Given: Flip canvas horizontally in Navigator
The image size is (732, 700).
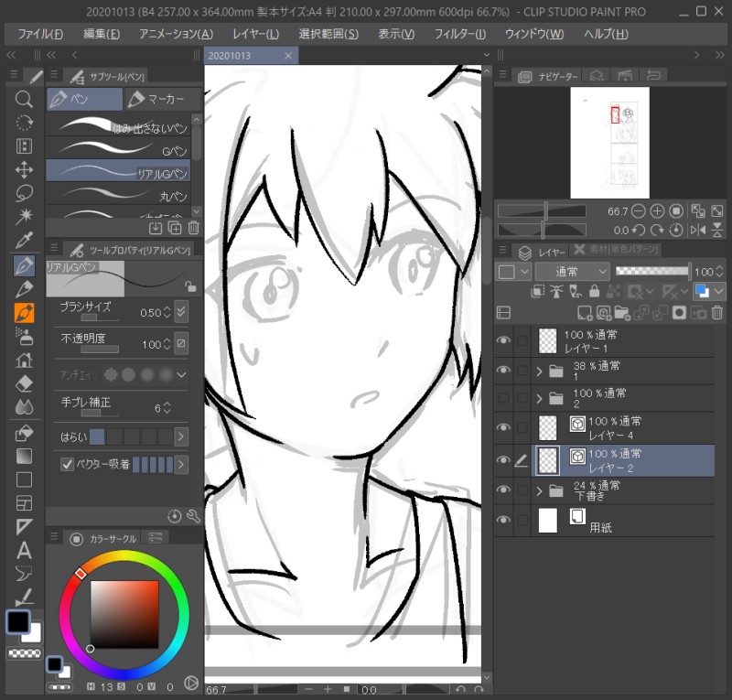Looking at the screenshot, I should coord(698,231).
